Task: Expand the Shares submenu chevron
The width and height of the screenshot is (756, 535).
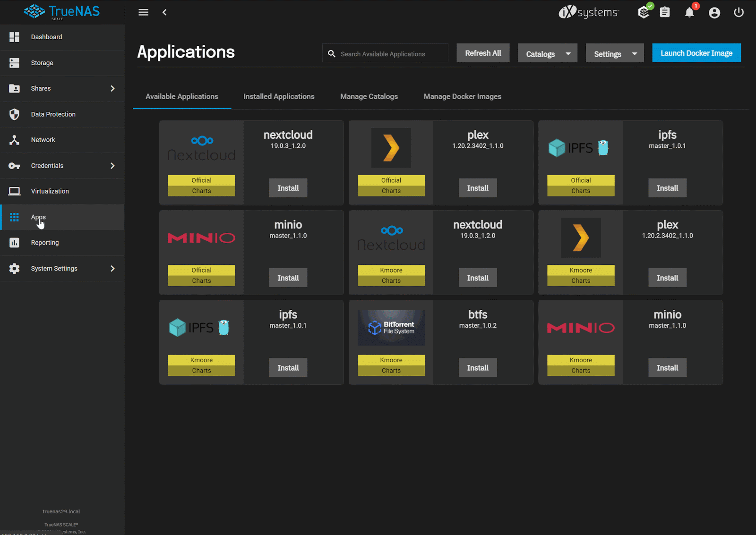Action: click(112, 88)
